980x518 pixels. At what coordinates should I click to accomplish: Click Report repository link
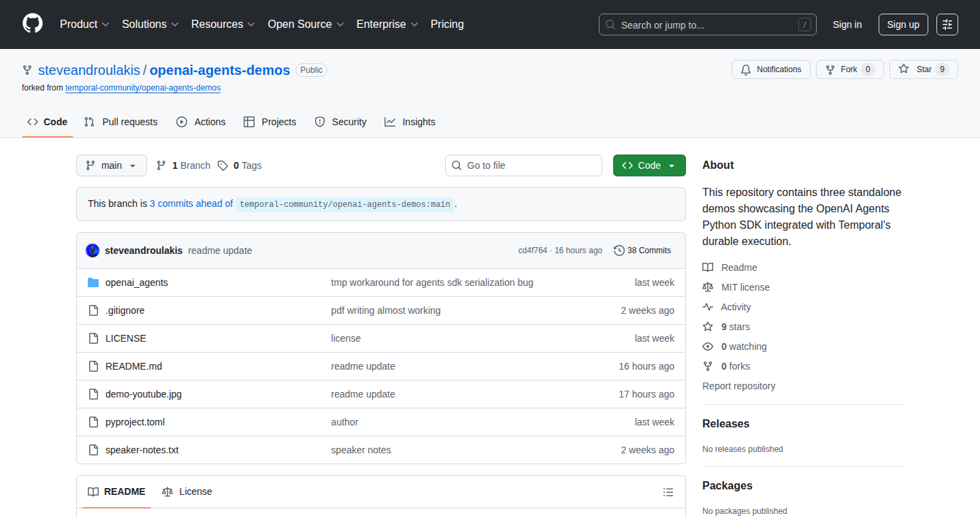tap(739, 386)
